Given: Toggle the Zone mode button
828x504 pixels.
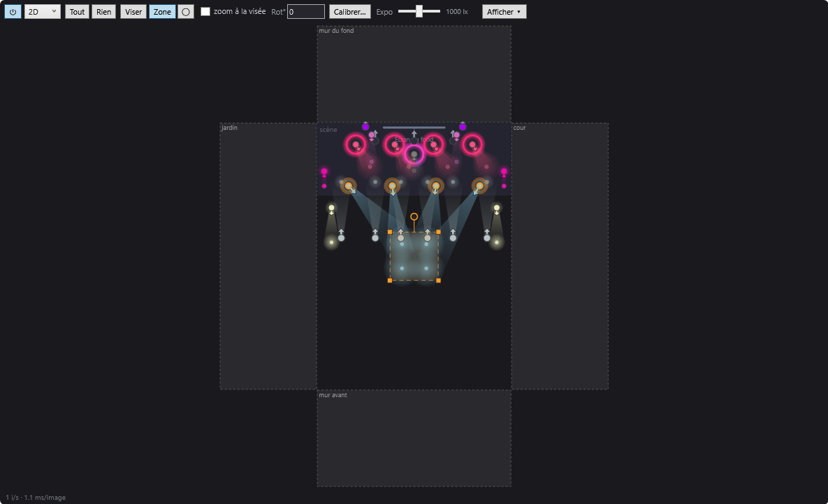Looking at the screenshot, I should (162, 12).
